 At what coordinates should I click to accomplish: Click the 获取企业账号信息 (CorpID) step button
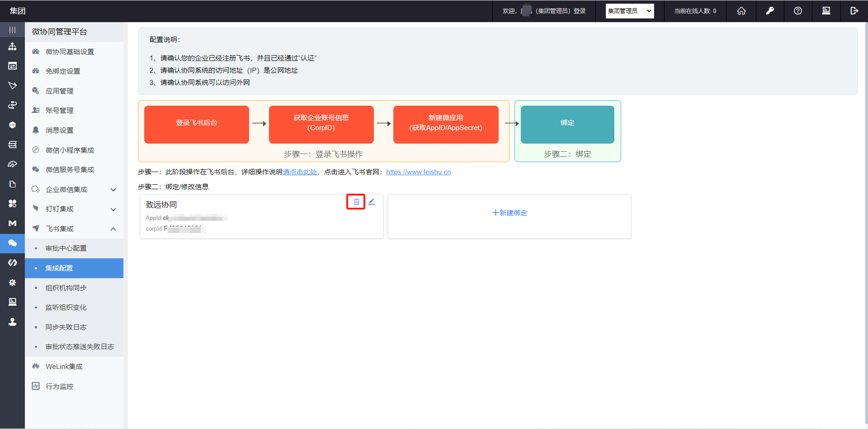(x=321, y=125)
